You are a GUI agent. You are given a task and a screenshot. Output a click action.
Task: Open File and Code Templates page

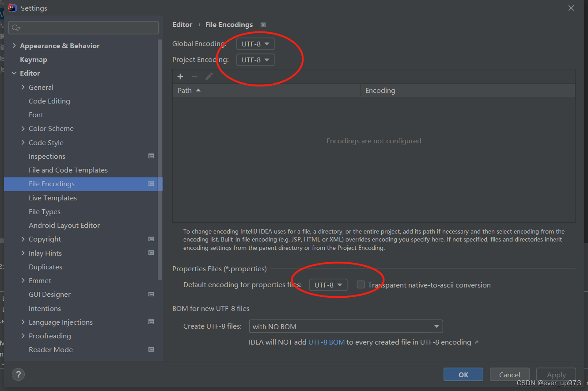tap(68, 170)
